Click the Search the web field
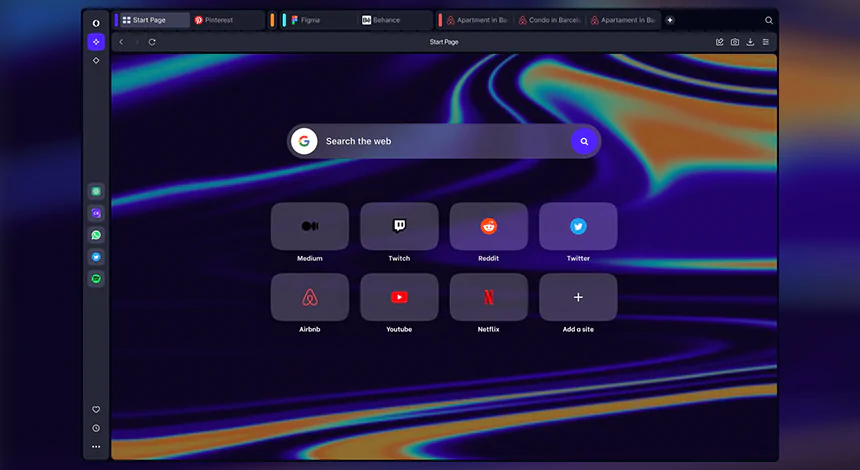 point(444,141)
